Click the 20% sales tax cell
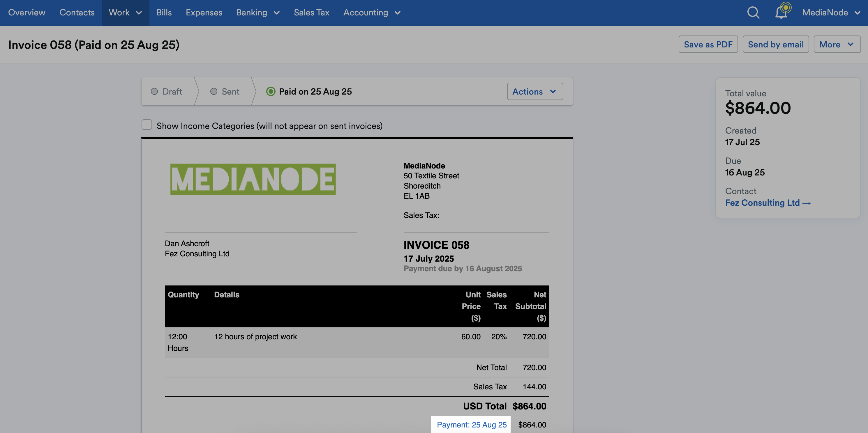This screenshot has width=868, height=433. (x=499, y=337)
